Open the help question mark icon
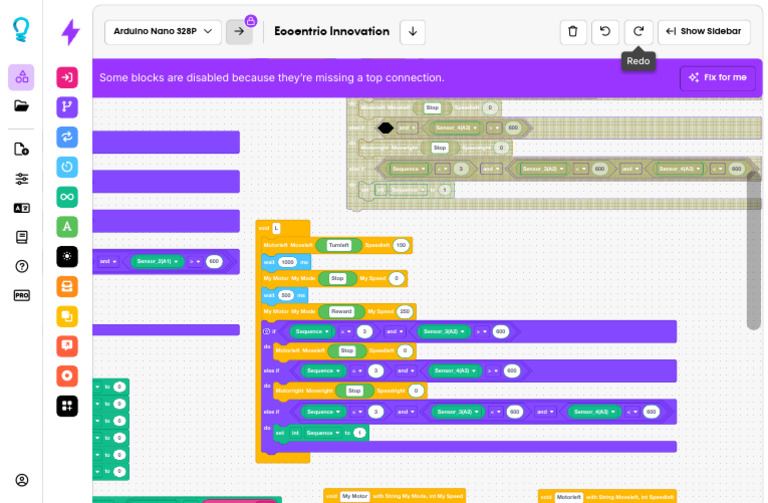This screenshot has height=503, width=768. point(21,266)
